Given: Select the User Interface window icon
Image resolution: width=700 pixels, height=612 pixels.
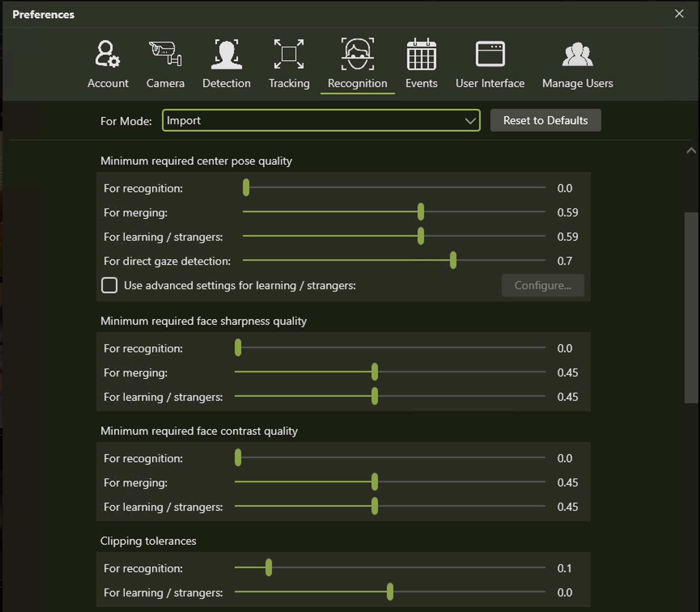Looking at the screenshot, I should coord(490,54).
